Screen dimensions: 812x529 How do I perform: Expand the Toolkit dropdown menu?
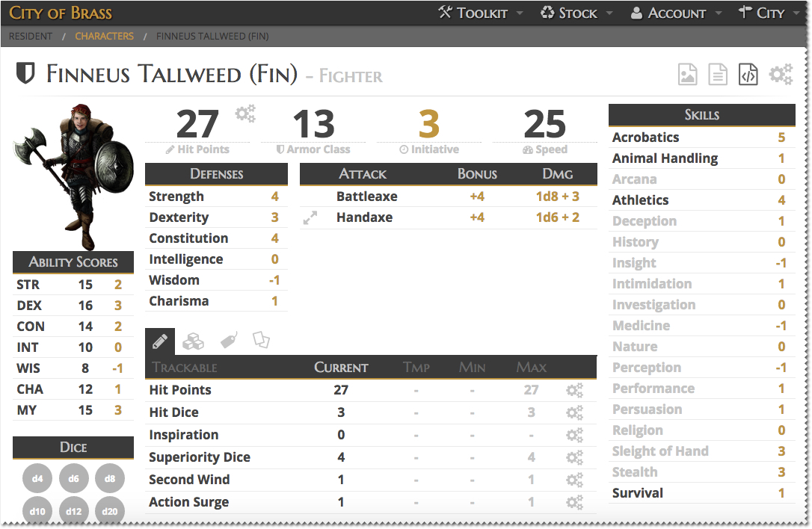(482, 13)
